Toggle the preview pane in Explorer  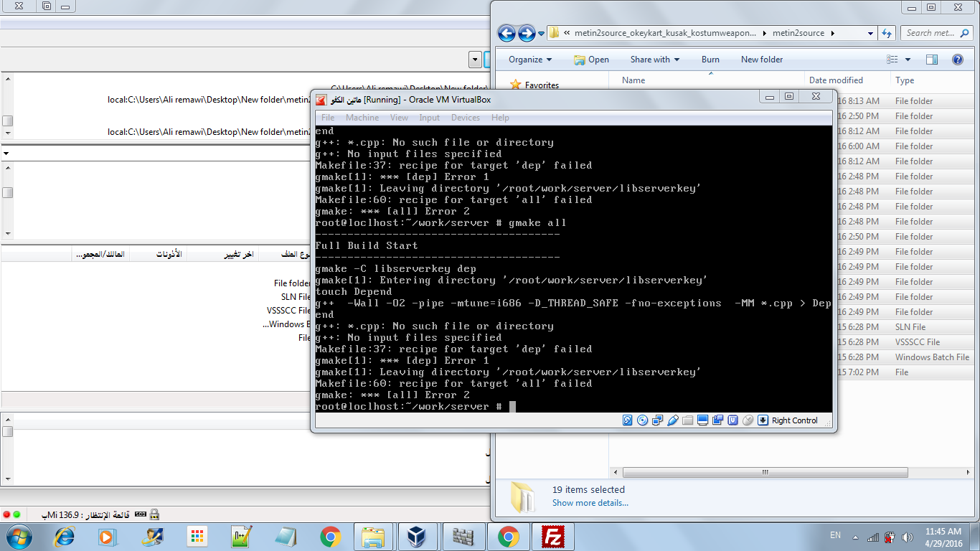(x=932, y=60)
